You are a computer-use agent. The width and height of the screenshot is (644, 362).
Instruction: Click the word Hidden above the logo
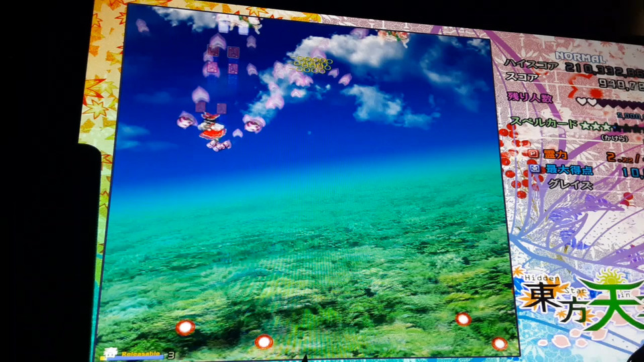coord(542,278)
